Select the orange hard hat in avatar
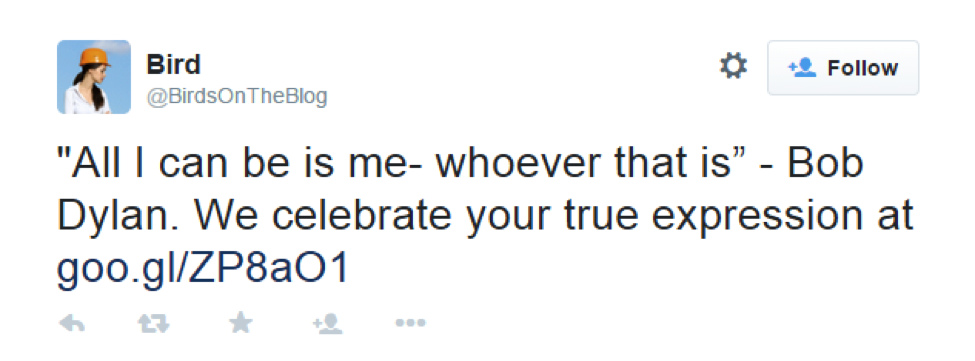975x361 pixels. click(94, 57)
